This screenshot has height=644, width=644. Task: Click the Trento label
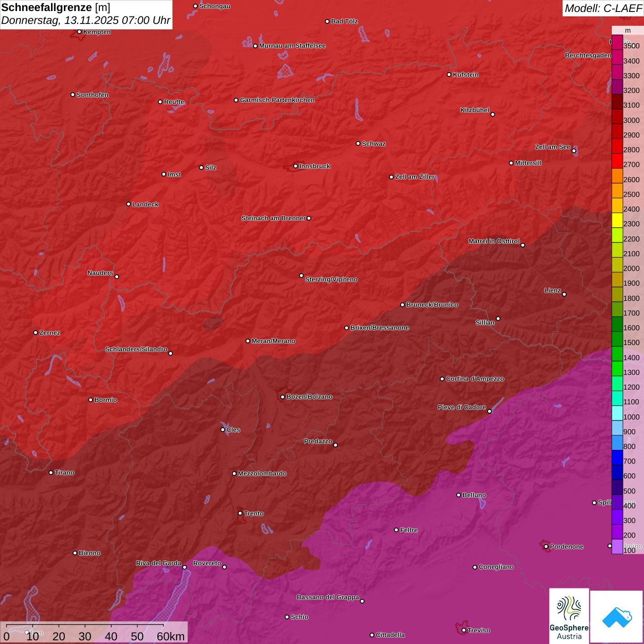[x=253, y=513]
